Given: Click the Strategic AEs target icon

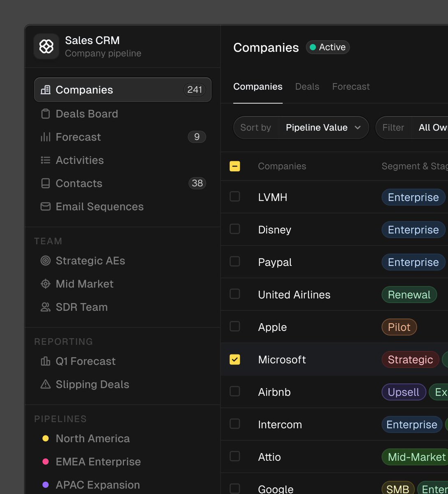Looking at the screenshot, I should point(46,261).
